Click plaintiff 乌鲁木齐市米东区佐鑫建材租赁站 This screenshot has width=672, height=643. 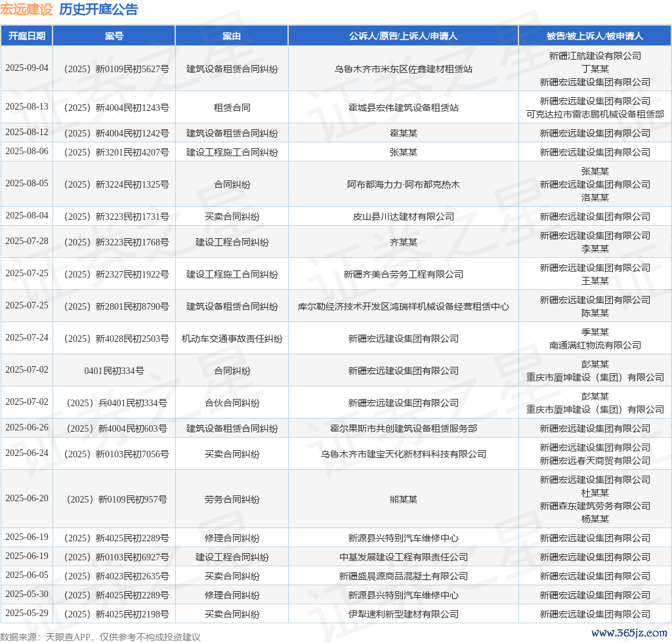tap(403, 69)
